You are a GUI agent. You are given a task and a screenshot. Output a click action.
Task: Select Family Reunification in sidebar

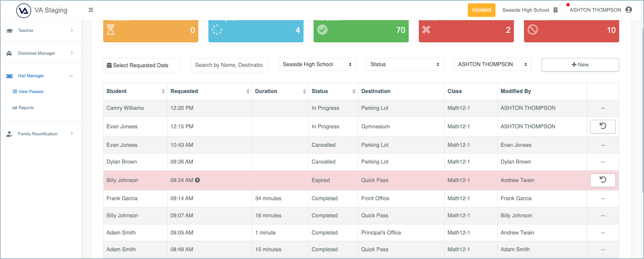pos(37,134)
